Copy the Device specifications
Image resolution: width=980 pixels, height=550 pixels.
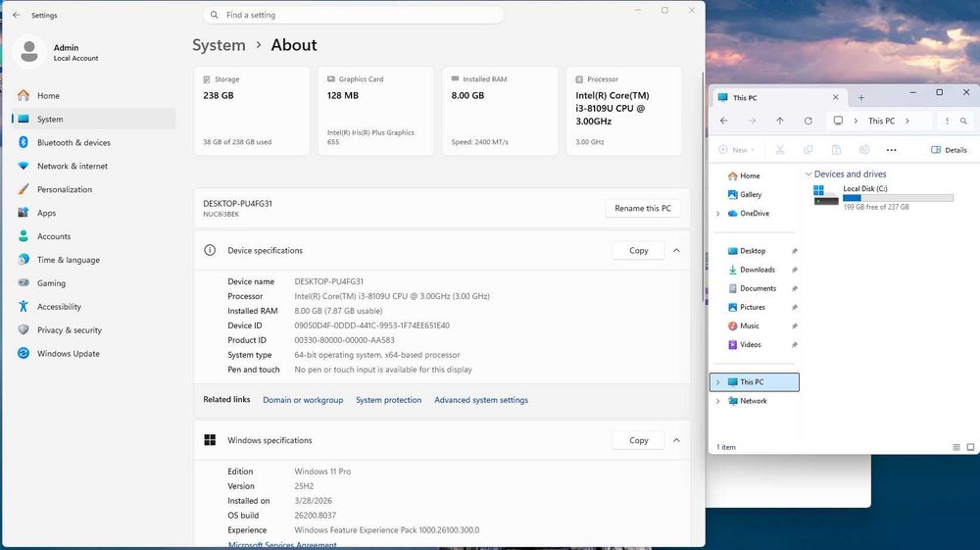coord(638,250)
